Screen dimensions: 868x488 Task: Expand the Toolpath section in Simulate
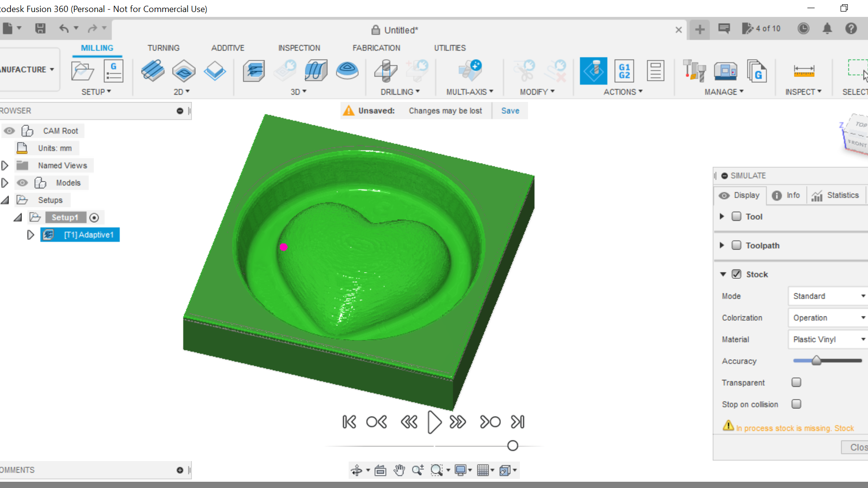tap(722, 245)
